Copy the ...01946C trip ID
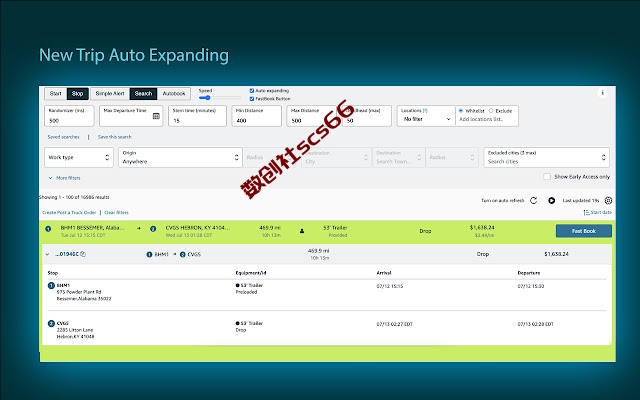 [x=83, y=254]
